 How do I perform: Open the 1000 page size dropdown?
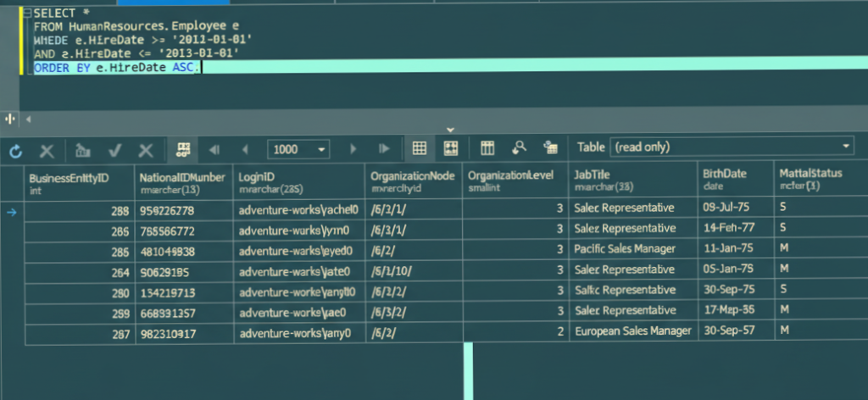[322, 150]
